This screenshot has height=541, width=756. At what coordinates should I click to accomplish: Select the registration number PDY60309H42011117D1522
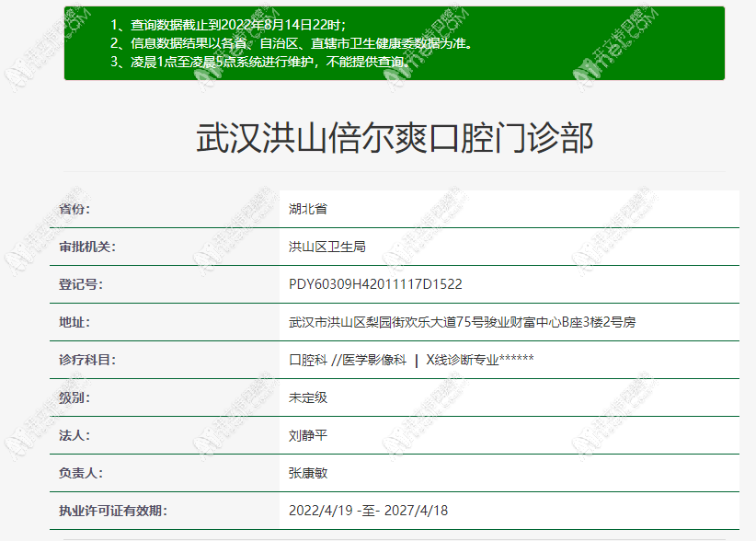point(375,284)
